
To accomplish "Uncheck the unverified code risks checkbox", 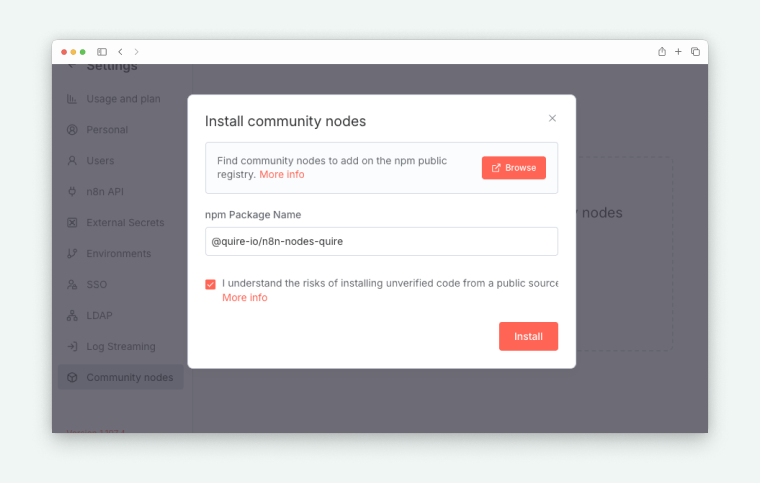I will click(x=210, y=284).
